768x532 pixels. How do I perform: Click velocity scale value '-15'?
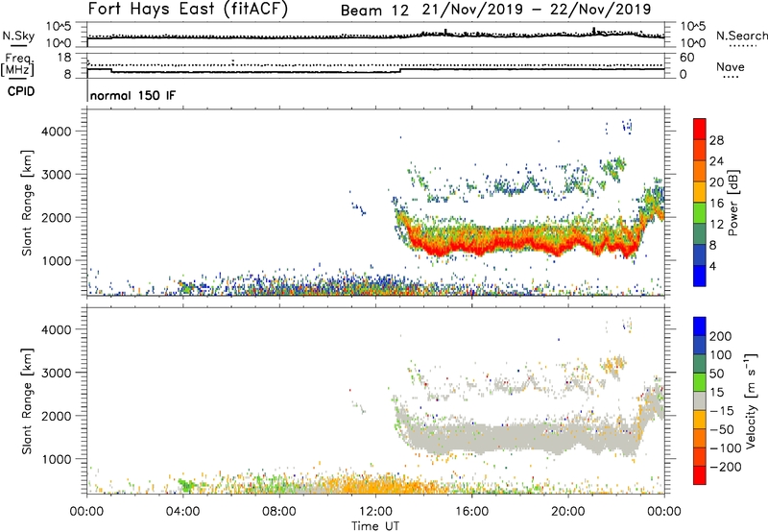(722, 410)
